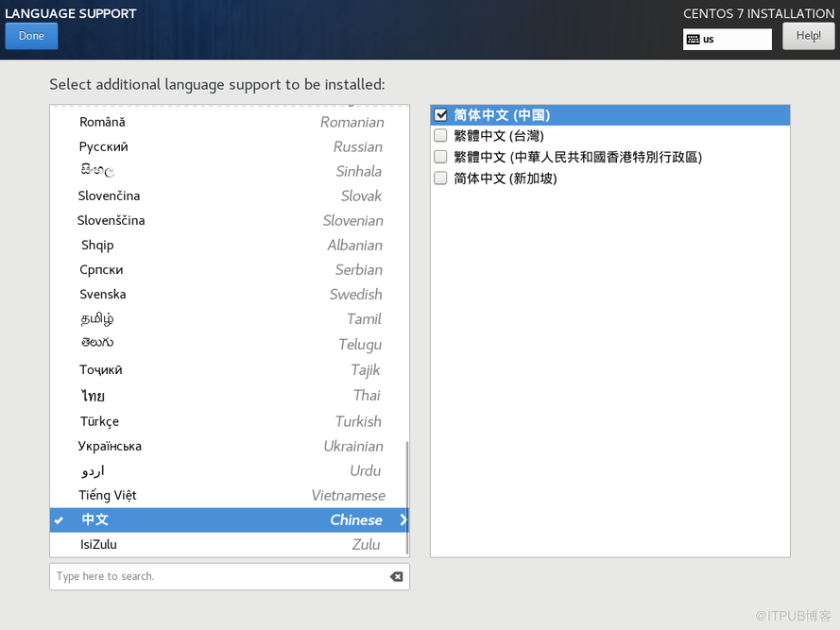Check 繁體中文 (台灣) checkbox

[440, 135]
